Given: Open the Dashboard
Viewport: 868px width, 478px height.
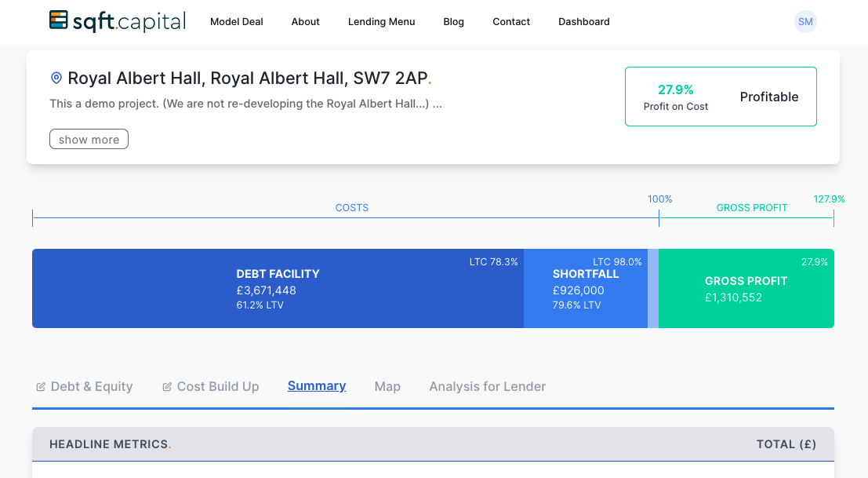Looking at the screenshot, I should pyautogui.click(x=583, y=22).
